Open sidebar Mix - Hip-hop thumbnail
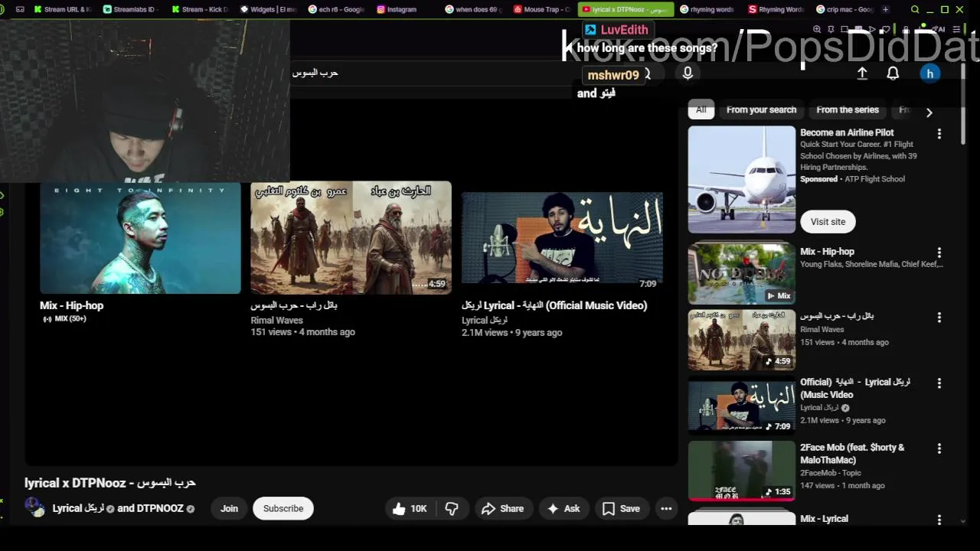The image size is (980, 551). coord(741,274)
